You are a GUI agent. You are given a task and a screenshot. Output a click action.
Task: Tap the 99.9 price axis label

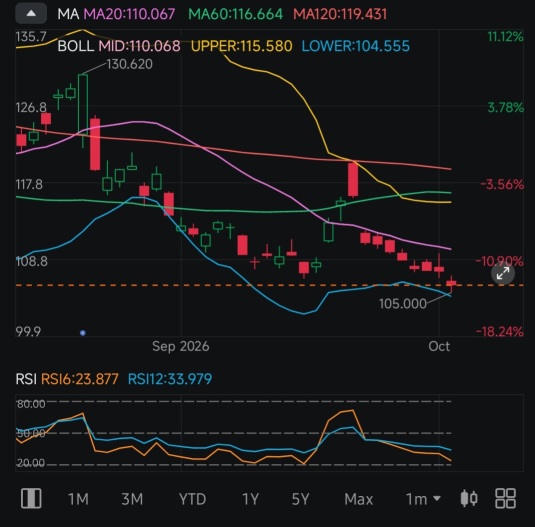point(28,331)
